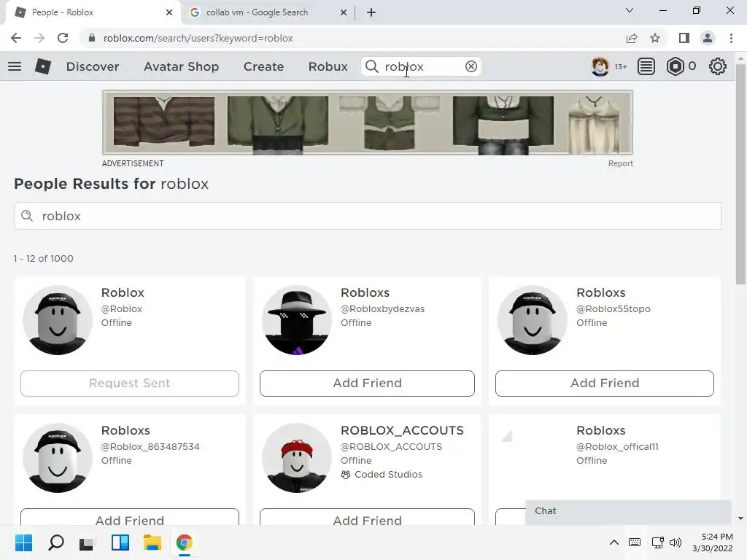This screenshot has width=747, height=560.
Task: Reload the current Roblox page
Action: pyautogui.click(x=63, y=38)
